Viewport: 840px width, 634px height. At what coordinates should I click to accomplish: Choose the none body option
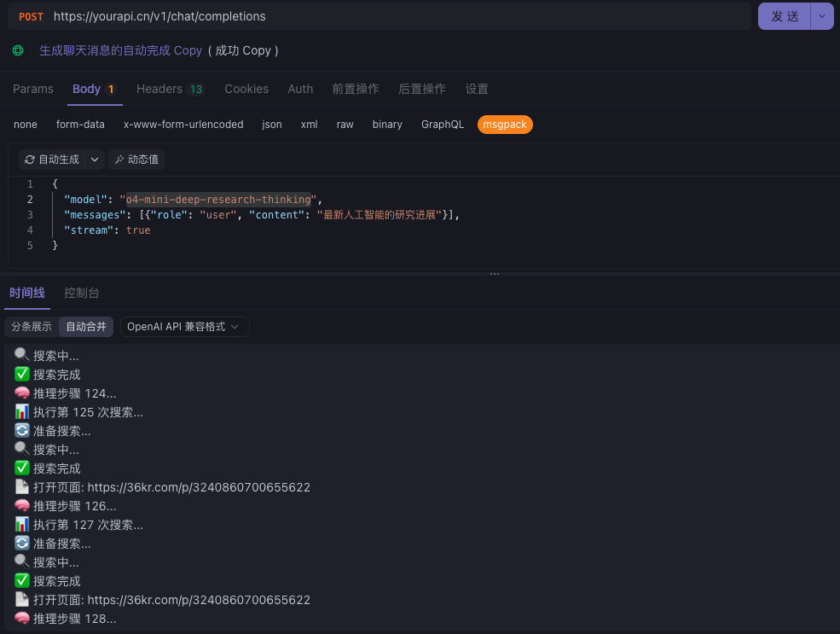coord(26,125)
